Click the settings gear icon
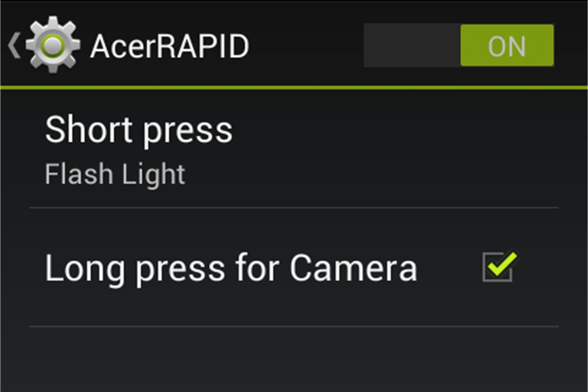 53,45
